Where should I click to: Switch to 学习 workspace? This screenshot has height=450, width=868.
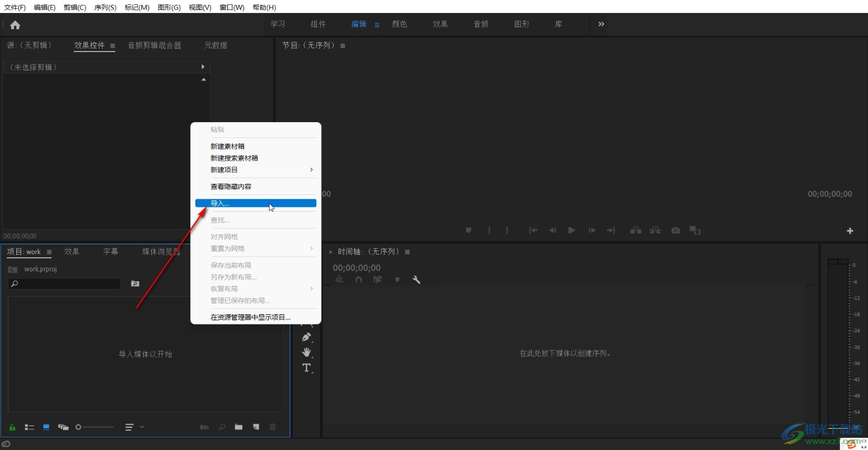[x=278, y=24]
